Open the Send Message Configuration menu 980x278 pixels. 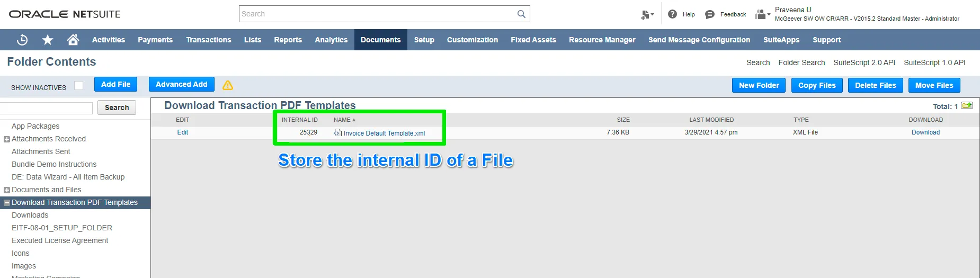coord(699,40)
